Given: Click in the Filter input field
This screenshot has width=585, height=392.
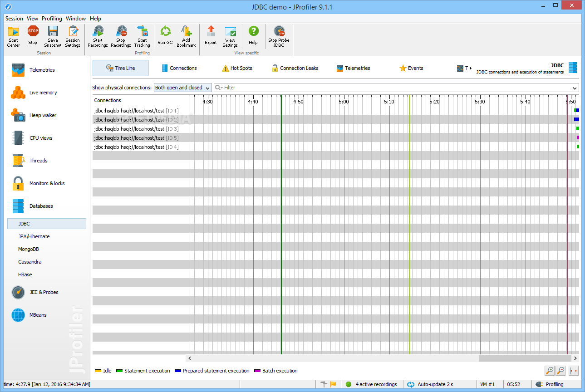Looking at the screenshot, I should [397, 88].
